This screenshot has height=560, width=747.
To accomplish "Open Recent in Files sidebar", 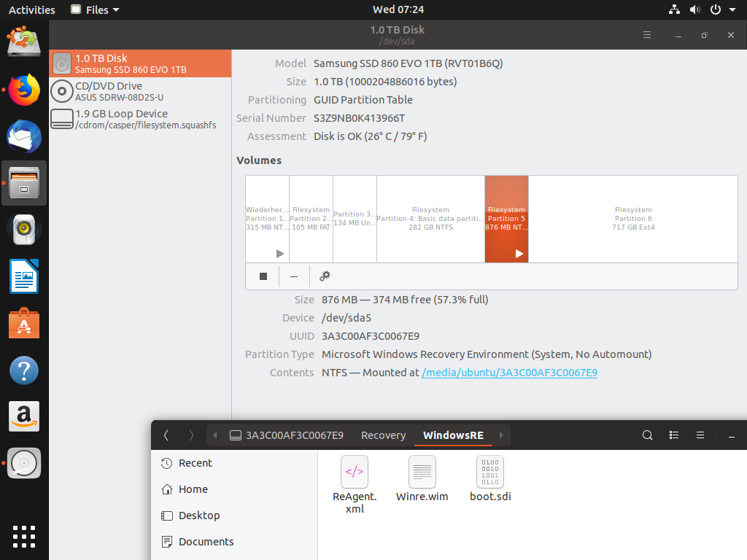I will (x=234, y=463).
